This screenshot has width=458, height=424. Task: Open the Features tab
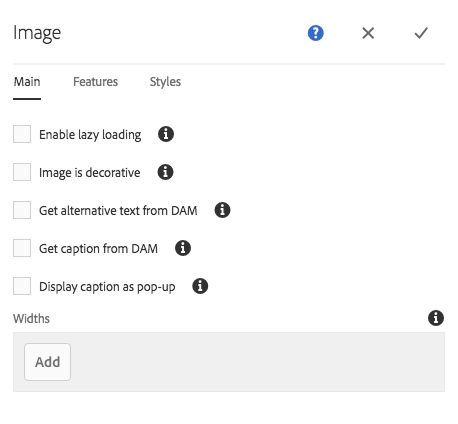[x=96, y=82]
